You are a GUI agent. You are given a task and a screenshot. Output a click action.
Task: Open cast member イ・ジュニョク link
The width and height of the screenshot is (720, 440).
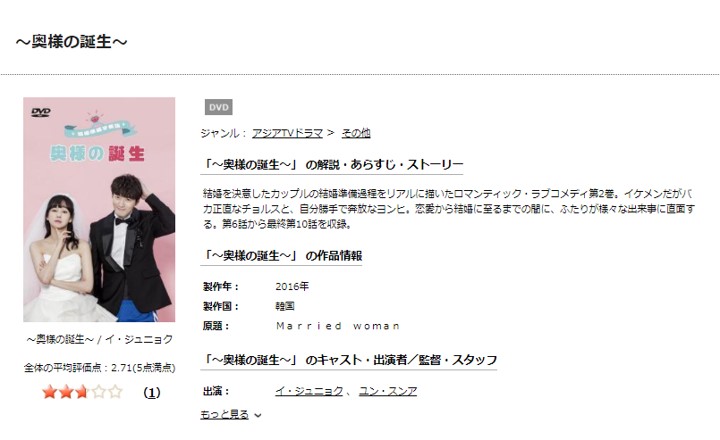[309, 391]
